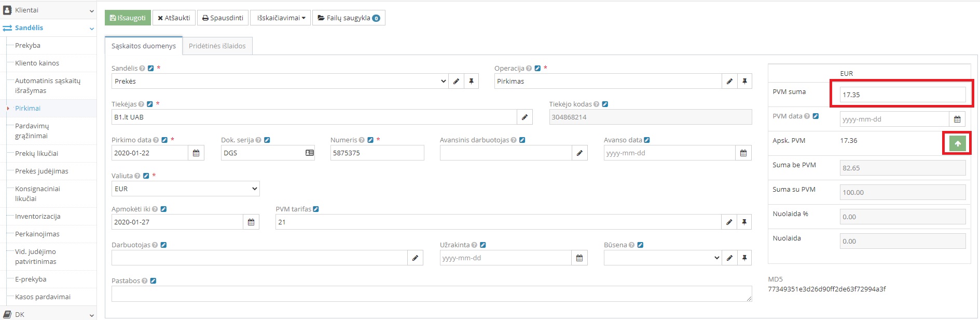Click the Išsaugoti save button
980x320 pixels.
[x=128, y=18]
